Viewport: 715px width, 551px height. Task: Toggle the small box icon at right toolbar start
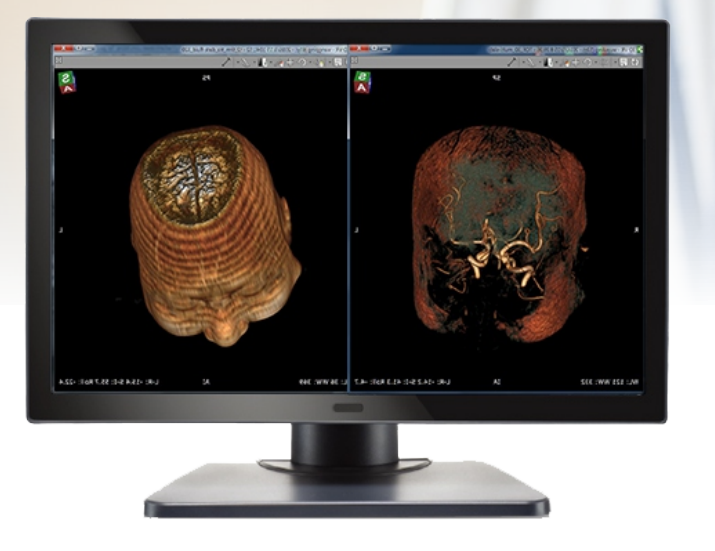pyautogui.click(x=356, y=62)
